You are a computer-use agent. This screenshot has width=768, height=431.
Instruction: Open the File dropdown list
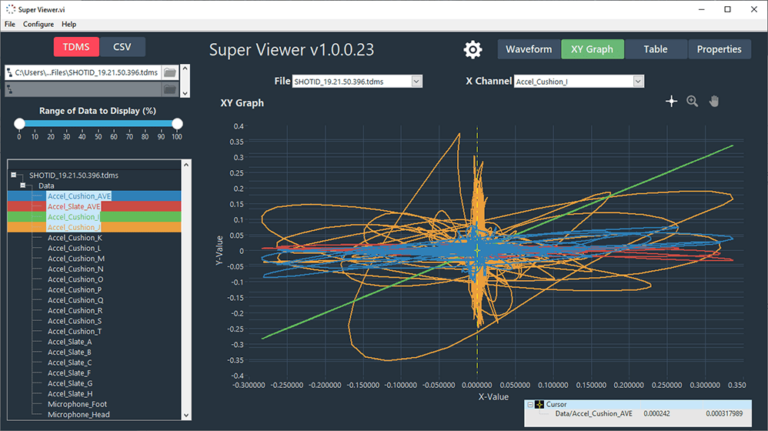tap(416, 81)
